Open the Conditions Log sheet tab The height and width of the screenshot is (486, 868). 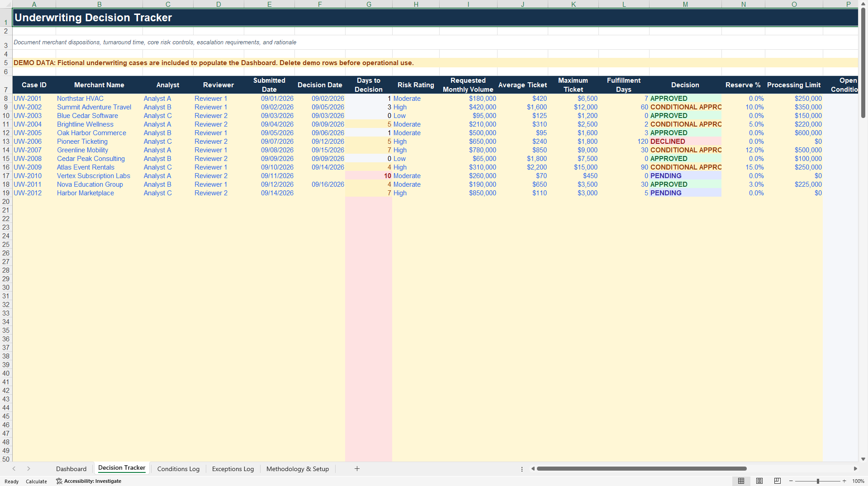coord(178,469)
